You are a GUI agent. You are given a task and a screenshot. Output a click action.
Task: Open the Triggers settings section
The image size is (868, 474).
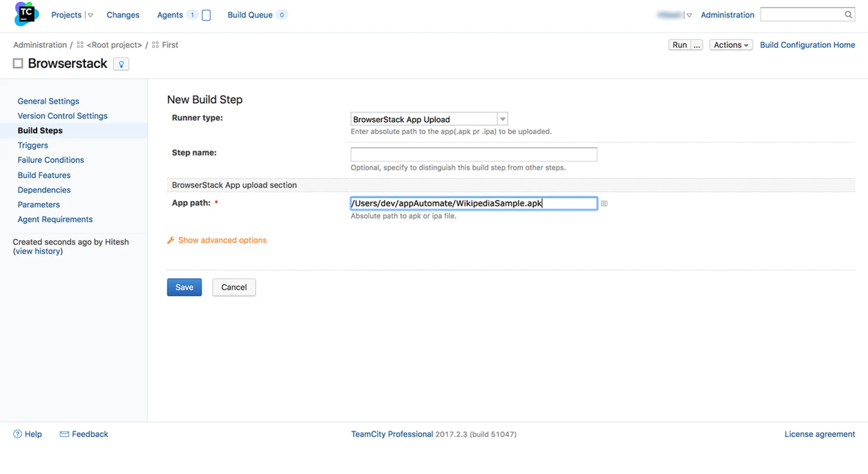[33, 145]
